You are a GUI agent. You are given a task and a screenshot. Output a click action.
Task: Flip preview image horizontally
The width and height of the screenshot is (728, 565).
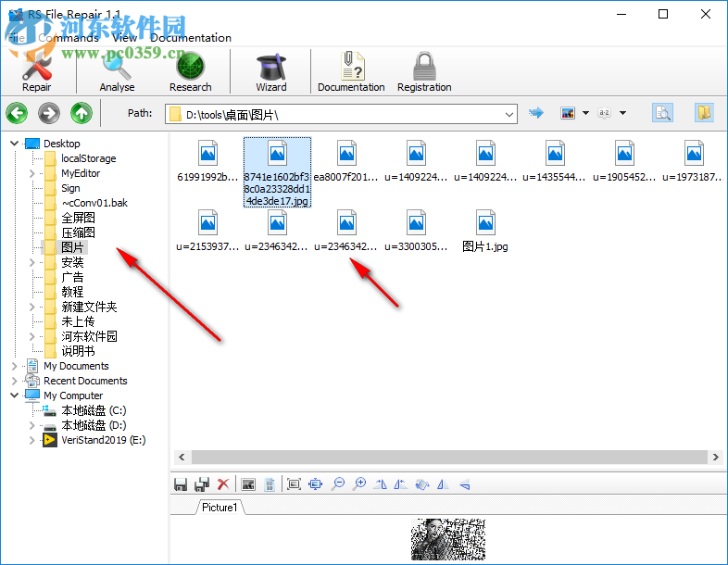(443, 484)
